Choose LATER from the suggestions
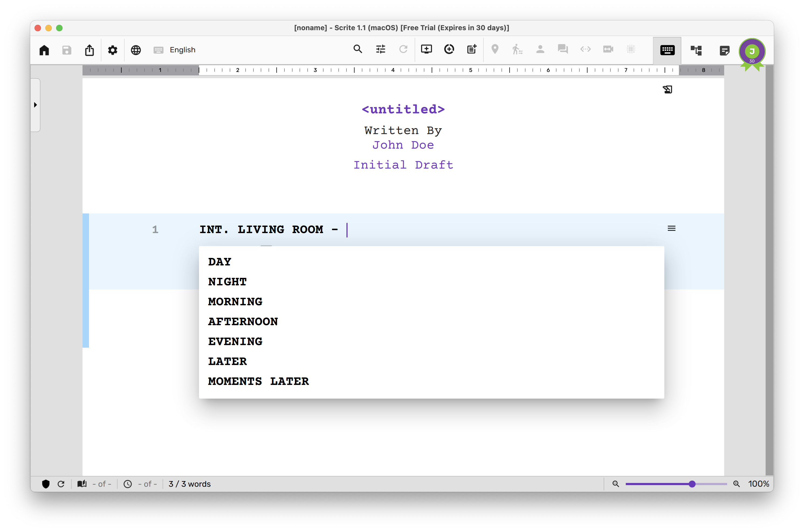804x532 pixels. [431, 361]
